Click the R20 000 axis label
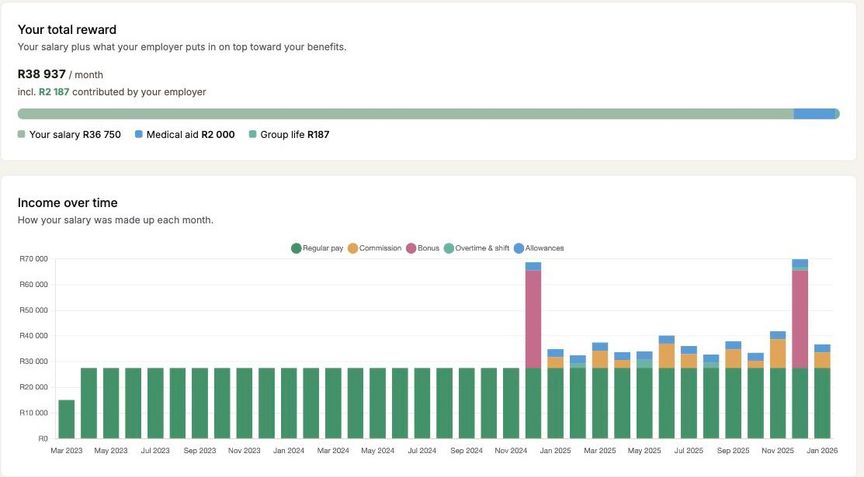 [34, 387]
